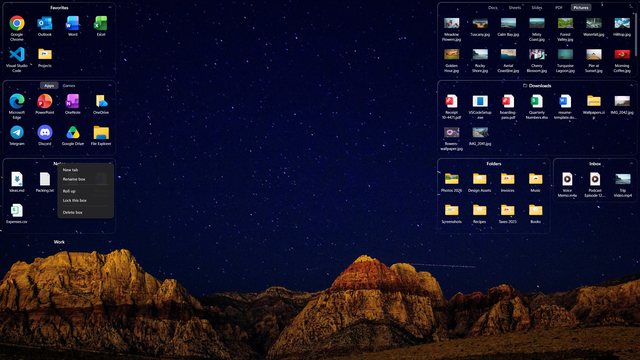Open Meadow Flowers.jpg thumbnail

(x=451, y=23)
